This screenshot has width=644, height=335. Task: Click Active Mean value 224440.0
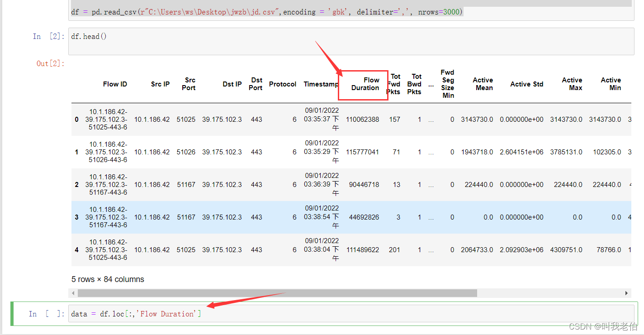click(x=479, y=185)
